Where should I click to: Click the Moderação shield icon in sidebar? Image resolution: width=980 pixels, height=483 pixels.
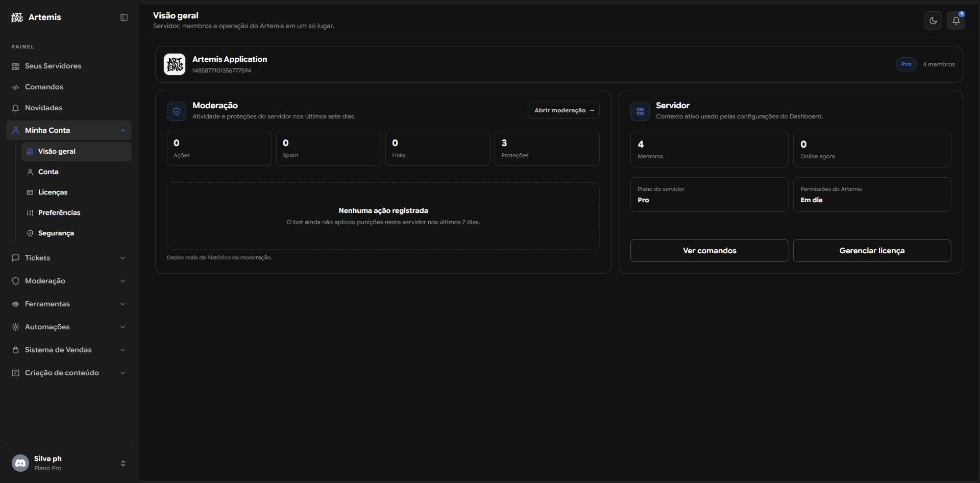pos(16,281)
